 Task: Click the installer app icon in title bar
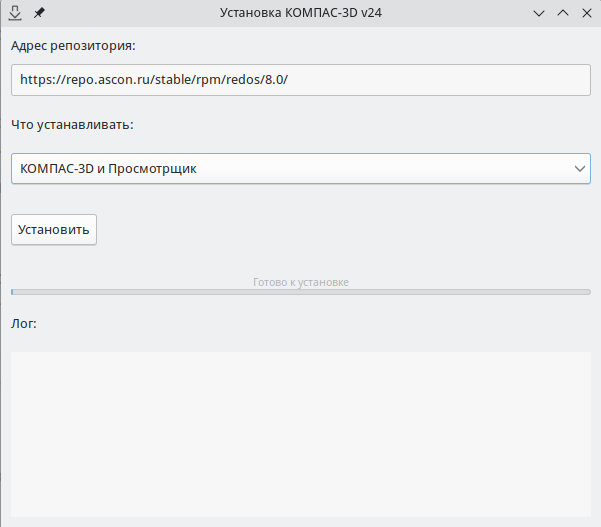click(15, 13)
